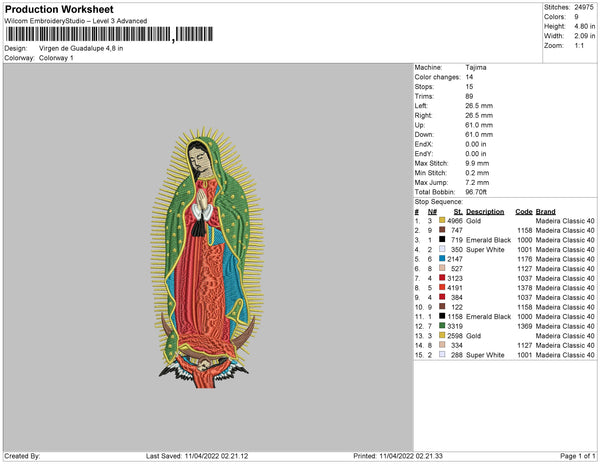Click the 'Stop Sequence:' heading
This screenshot has width=600, height=464.
click(x=439, y=202)
